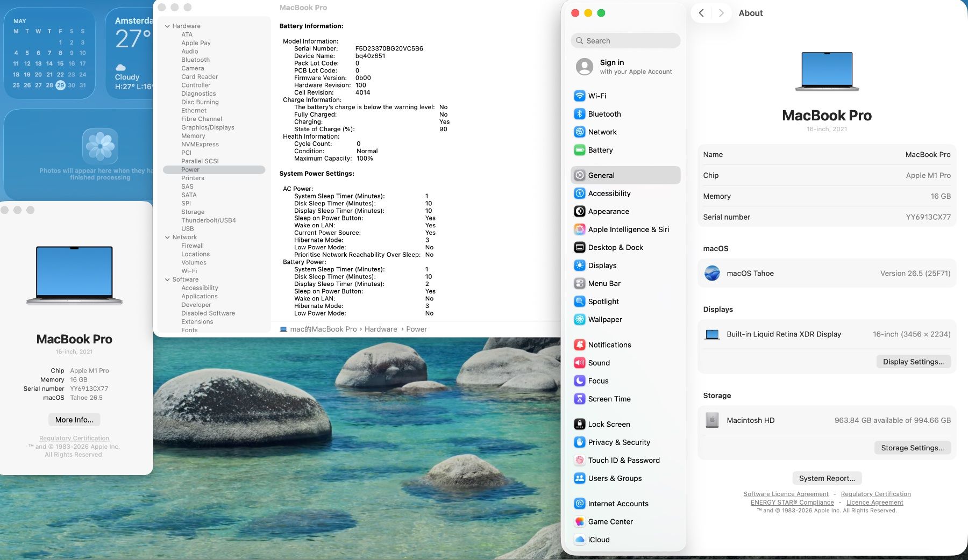Select the General gear icon

[x=580, y=175]
